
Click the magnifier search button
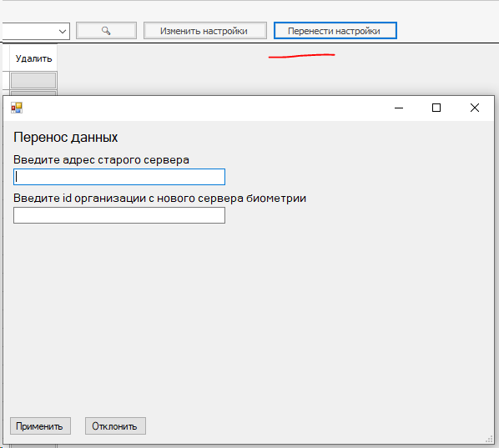(x=106, y=31)
